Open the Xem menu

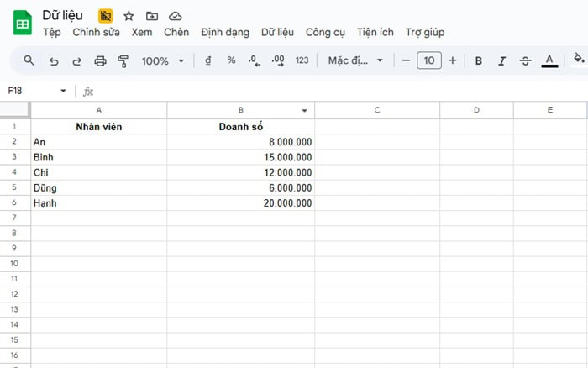(142, 32)
